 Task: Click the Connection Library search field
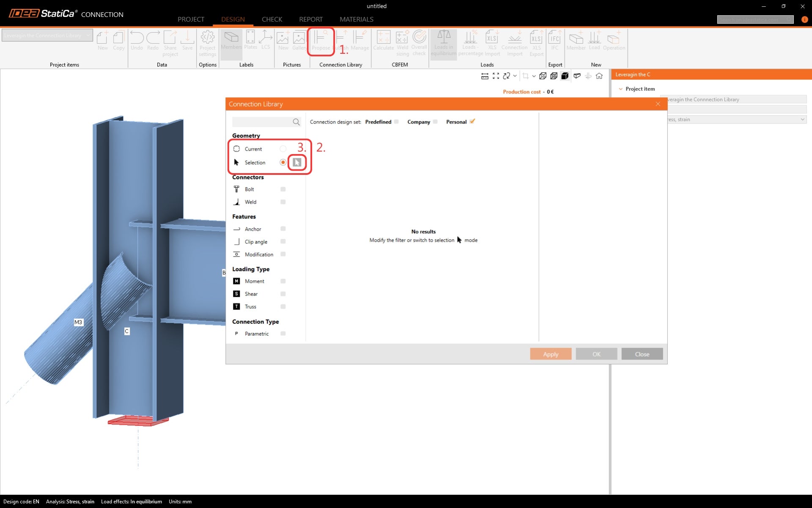[261, 122]
